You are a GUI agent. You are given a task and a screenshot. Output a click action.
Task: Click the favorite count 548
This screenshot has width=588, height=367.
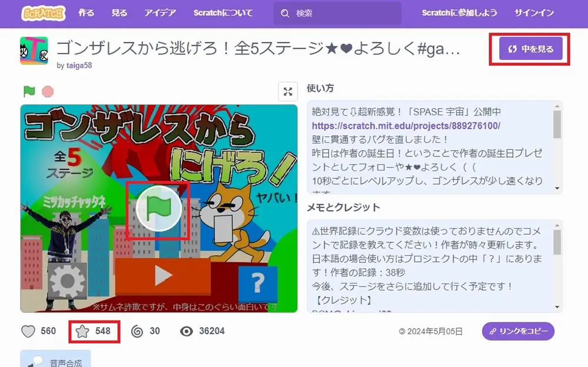coord(103,331)
